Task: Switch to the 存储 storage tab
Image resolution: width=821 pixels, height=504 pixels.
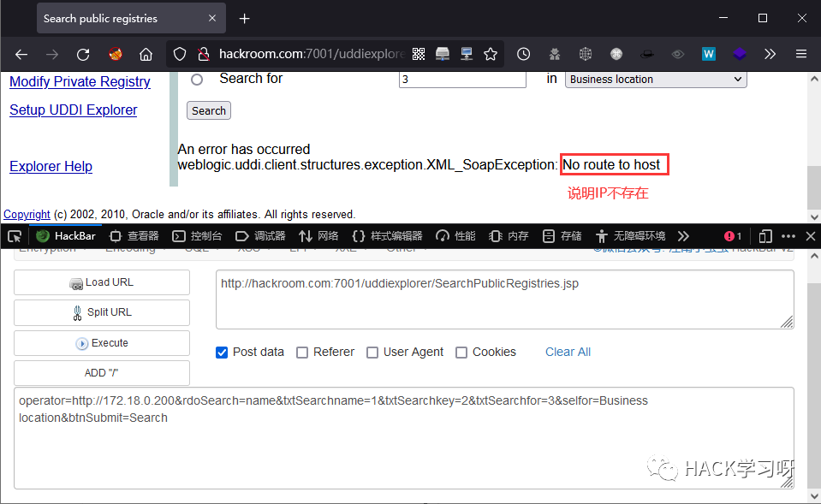Action: coord(562,236)
